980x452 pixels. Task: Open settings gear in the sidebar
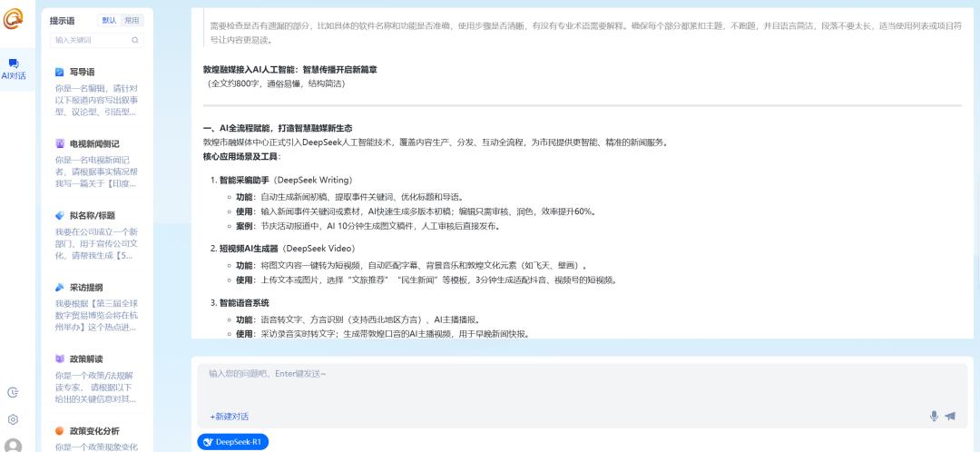coord(13,419)
